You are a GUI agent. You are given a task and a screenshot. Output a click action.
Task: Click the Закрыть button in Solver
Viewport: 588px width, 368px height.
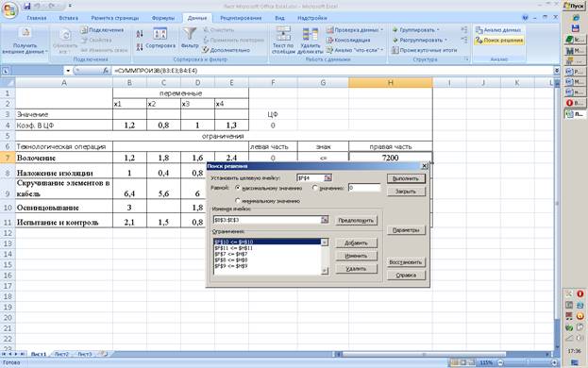point(406,192)
